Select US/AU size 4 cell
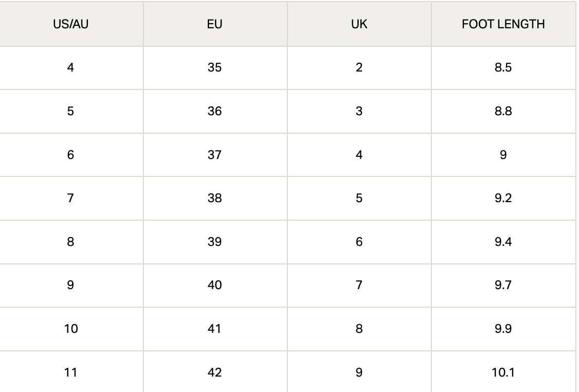 point(71,68)
